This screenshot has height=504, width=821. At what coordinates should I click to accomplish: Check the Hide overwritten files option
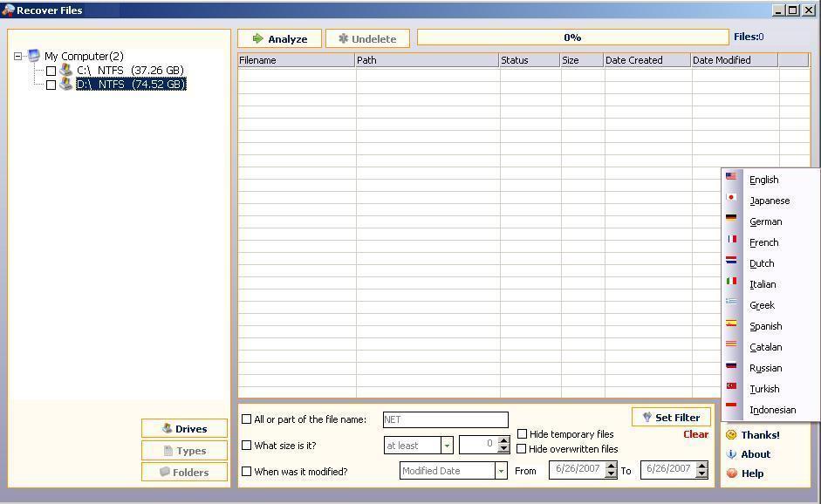(523, 448)
